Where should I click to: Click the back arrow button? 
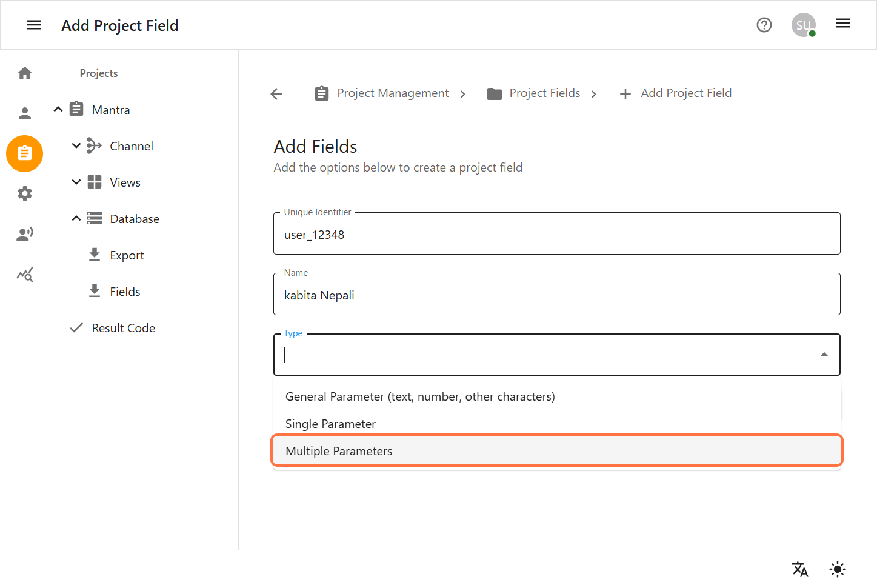click(276, 93)
